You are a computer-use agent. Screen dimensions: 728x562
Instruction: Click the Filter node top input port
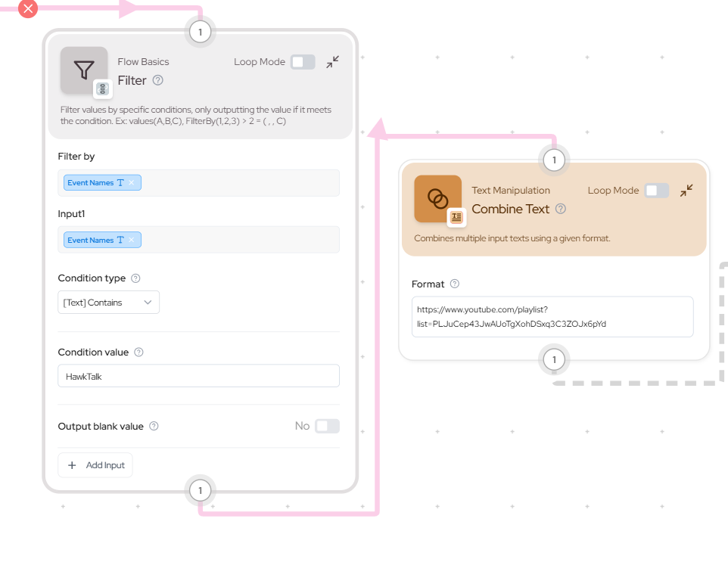coord(200,32)
